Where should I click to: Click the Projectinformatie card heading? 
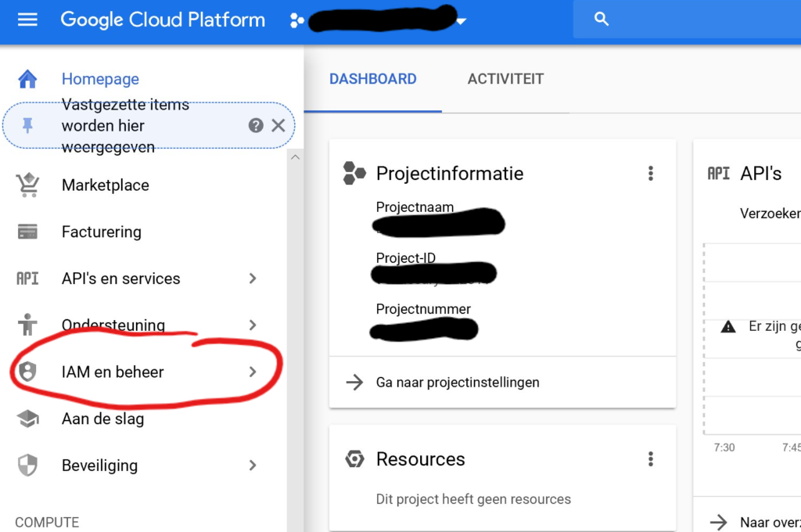click(450, 173)
